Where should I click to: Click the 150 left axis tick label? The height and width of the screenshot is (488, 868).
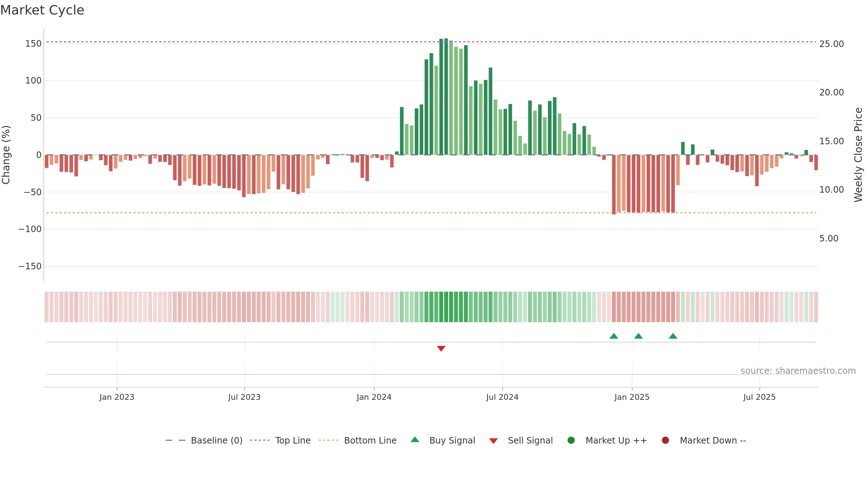point(33,44)
